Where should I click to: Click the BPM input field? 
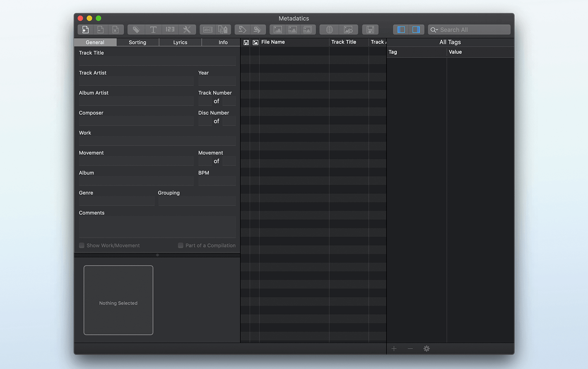click(x=217, y=181)
